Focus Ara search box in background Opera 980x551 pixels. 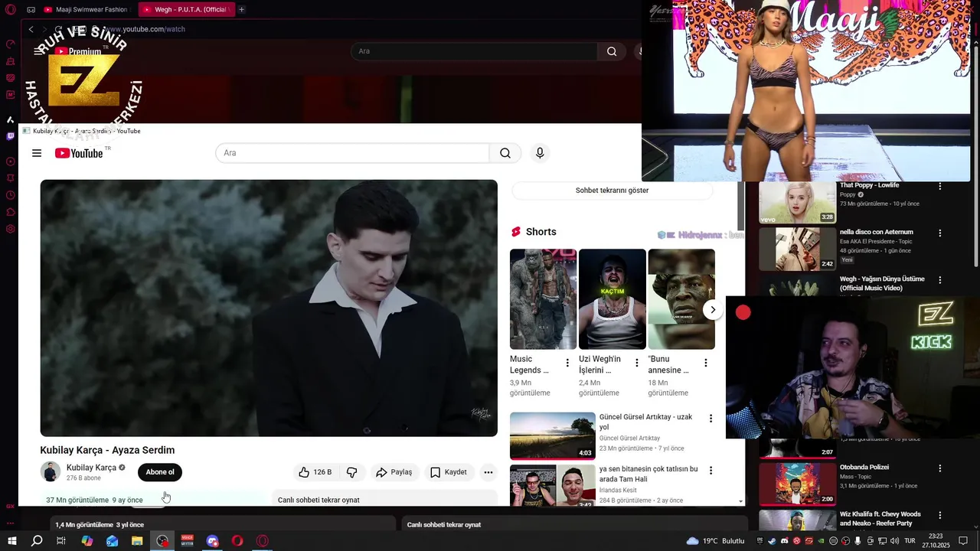tap(474, 51)
